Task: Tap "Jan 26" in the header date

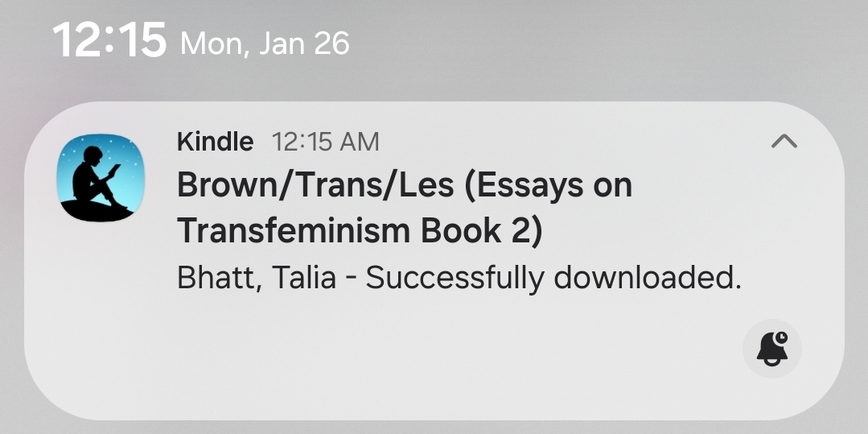Action: click(x=304, y=43)
